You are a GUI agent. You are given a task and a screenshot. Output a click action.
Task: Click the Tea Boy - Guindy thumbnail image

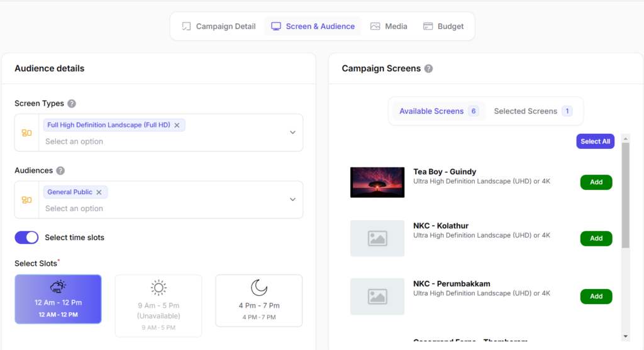coord(377,182)
